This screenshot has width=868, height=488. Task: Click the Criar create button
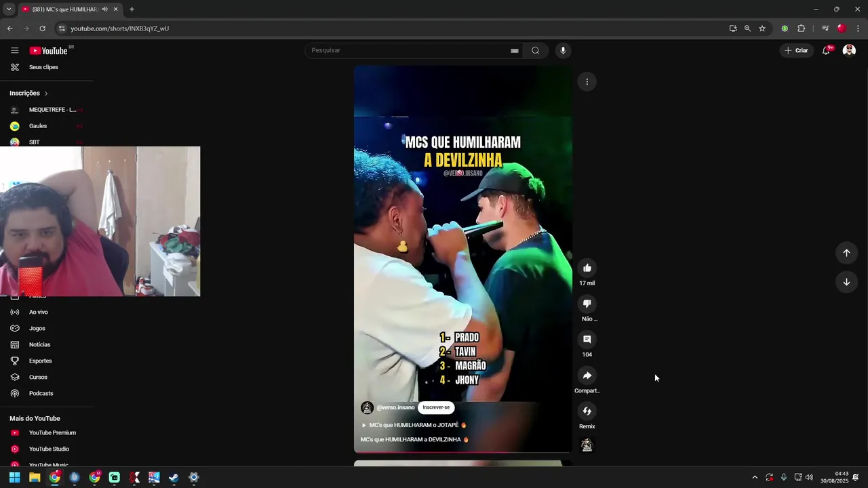[796, 50]
